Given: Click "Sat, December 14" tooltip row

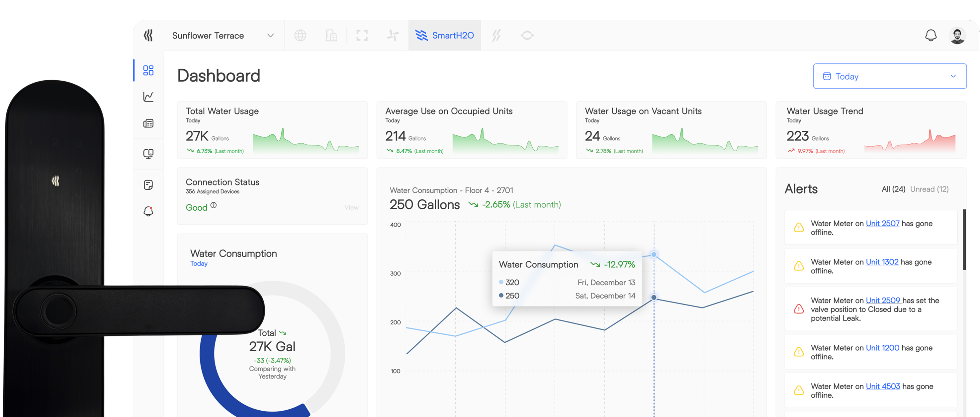Looking at the screenshot, I should (x=567, y=296).
